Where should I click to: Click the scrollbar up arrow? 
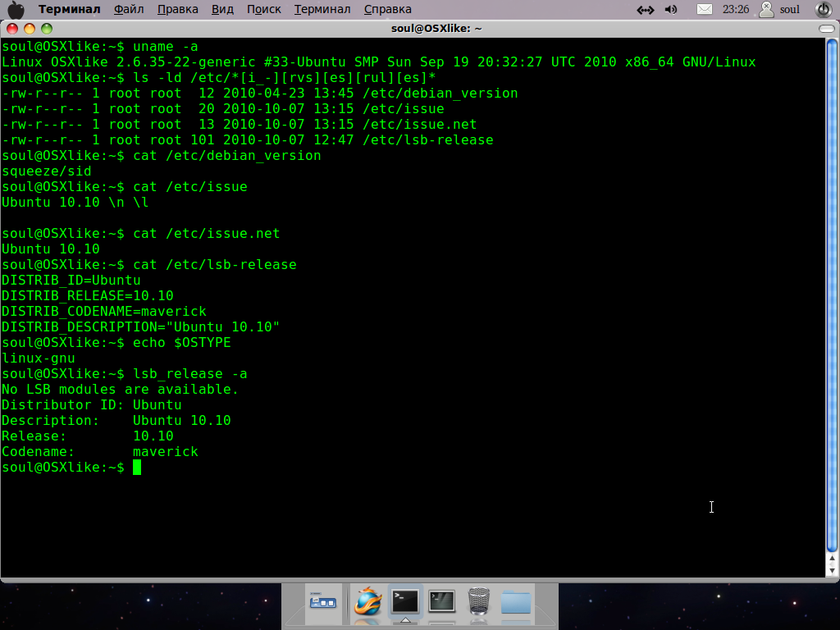832,559
